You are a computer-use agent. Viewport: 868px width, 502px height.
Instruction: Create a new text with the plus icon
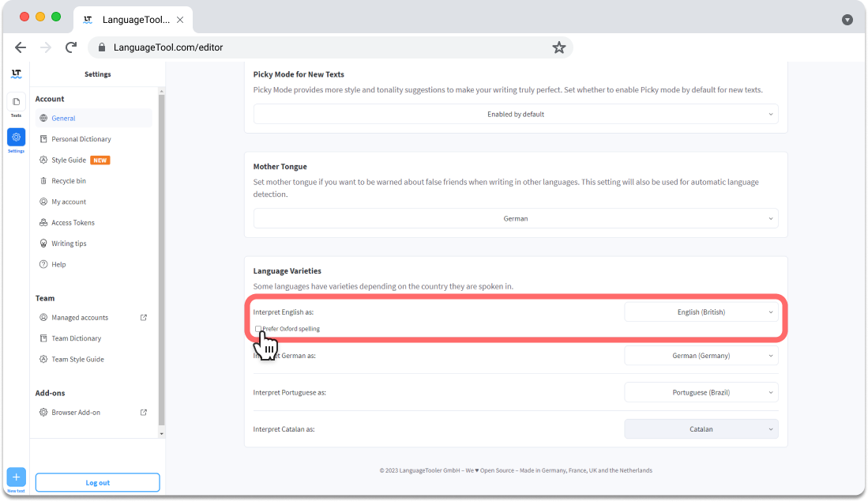[x=16, y=477]
